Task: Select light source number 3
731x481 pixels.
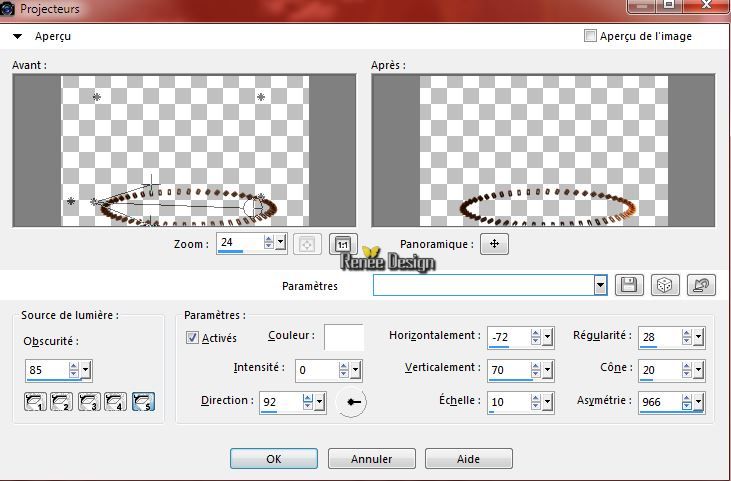Action: point(89,401)
